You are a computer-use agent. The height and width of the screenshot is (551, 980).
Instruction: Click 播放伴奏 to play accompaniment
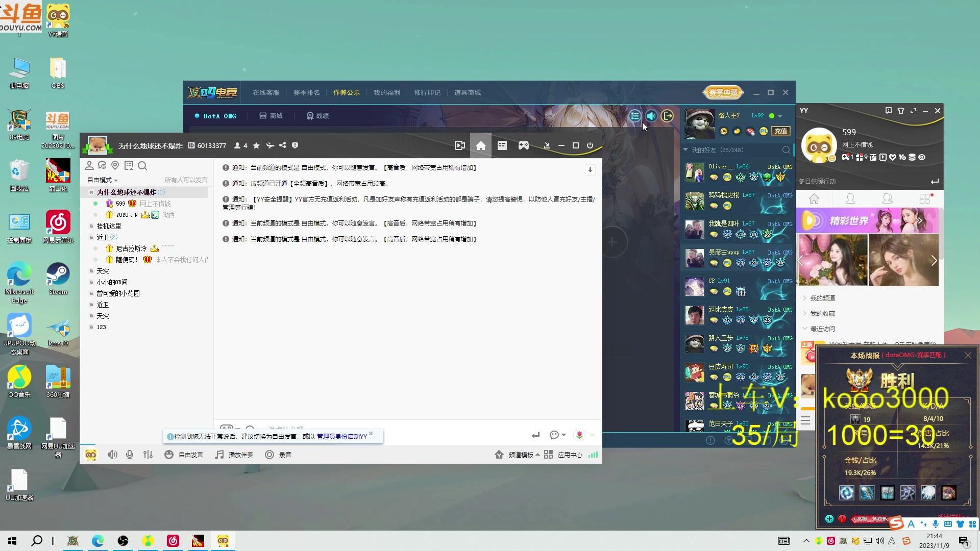234,455
